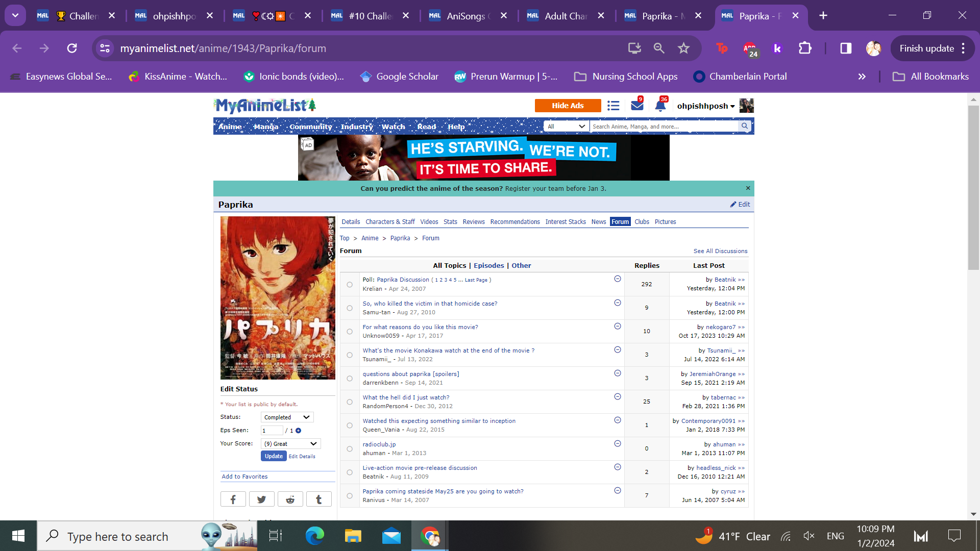The width and height of the screenshot is (980, 551).
Task: Switch to AniSongs browser tab
Action: [x=468, y=16]
